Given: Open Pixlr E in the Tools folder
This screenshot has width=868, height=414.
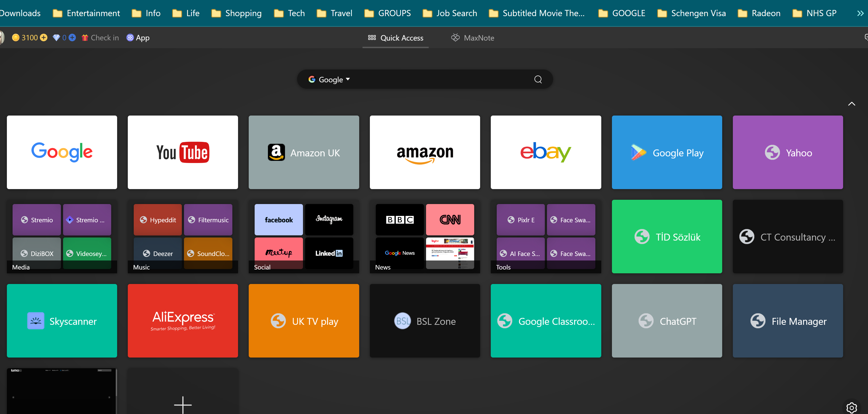Looking at the screenshot, I should pos(521,219).
